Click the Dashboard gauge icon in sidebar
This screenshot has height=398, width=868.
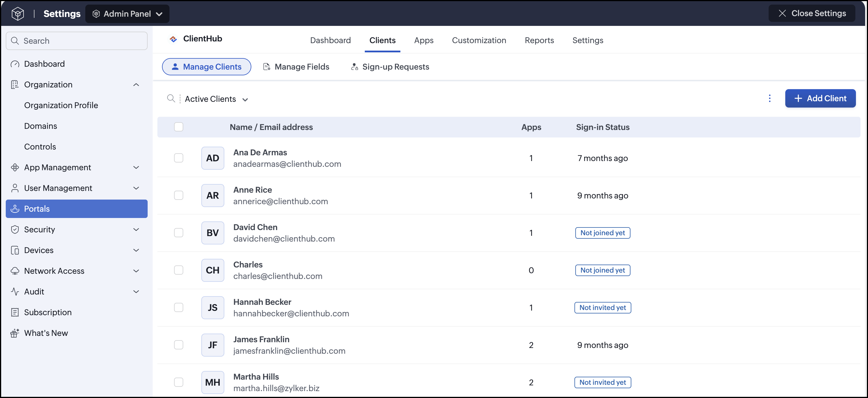tap(15, 64)
